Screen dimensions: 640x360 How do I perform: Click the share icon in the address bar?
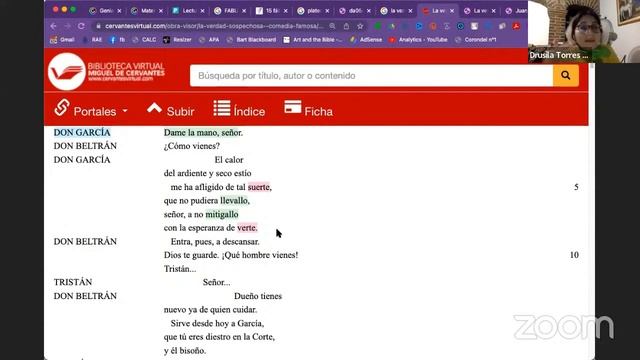tap(346, 26)
